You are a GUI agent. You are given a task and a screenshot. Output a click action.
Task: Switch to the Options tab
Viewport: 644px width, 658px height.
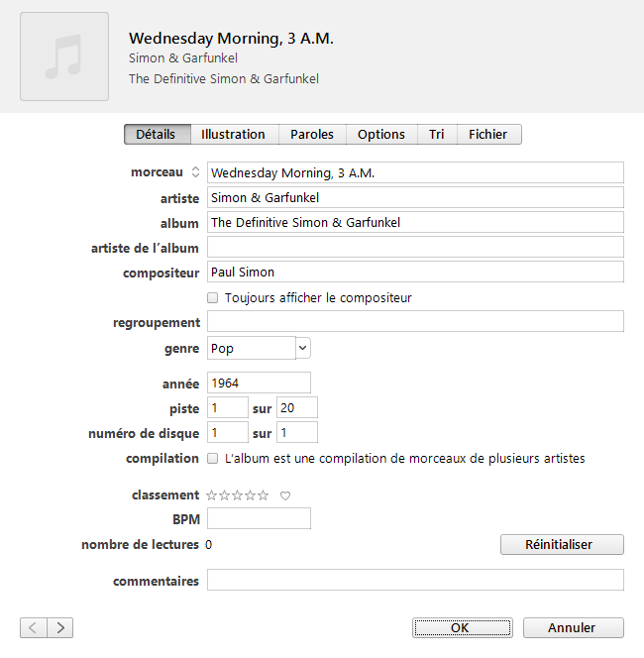pos(381,135)
